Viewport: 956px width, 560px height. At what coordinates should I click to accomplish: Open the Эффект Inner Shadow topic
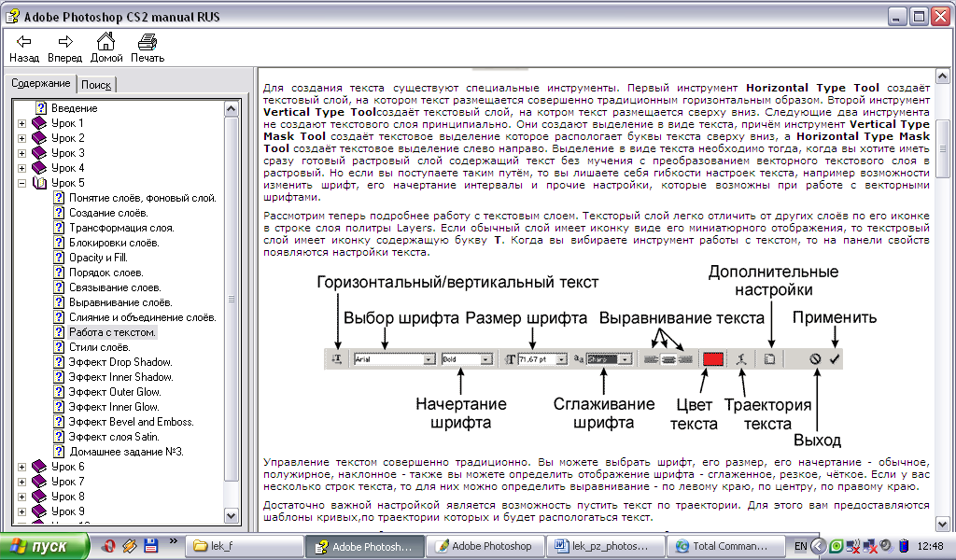(120, 377)
